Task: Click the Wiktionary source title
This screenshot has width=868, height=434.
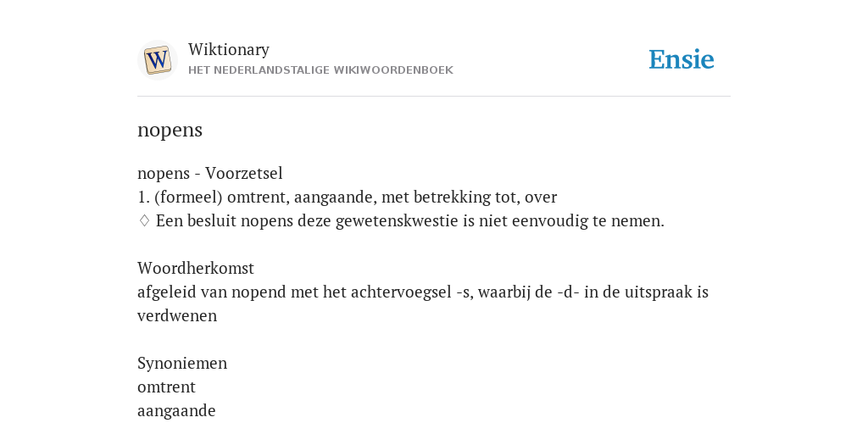Action: 229,49
